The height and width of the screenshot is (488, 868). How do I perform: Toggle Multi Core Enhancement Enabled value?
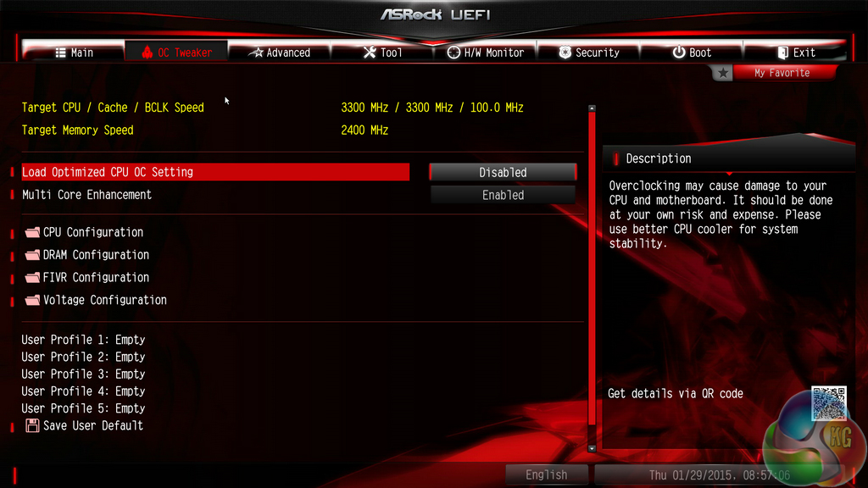pos(503,195)
